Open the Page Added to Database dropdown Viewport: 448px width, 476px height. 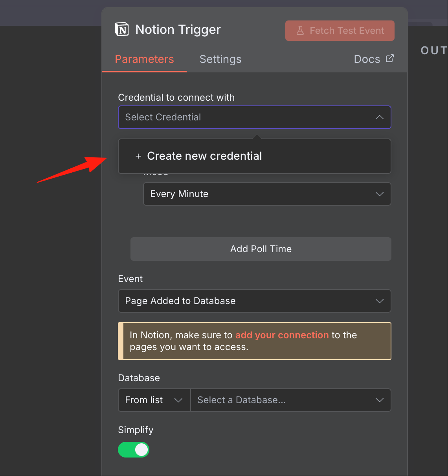coord(255,301)
